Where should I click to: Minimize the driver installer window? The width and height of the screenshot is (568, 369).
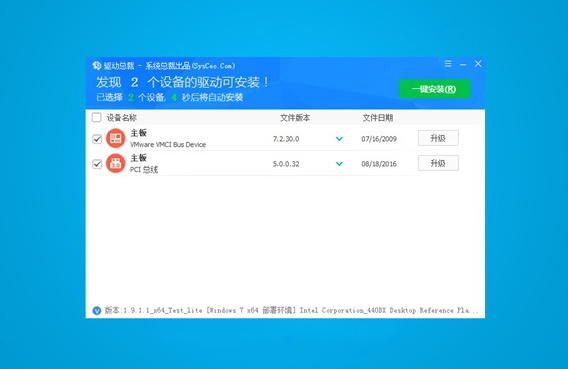tap(463, 64)
